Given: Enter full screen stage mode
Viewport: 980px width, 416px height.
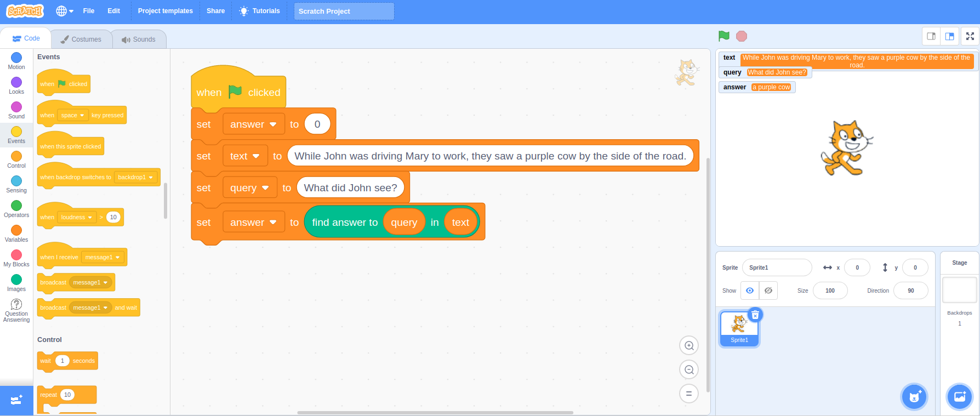Looking at the screenshot, I should [x=970, y=36].
